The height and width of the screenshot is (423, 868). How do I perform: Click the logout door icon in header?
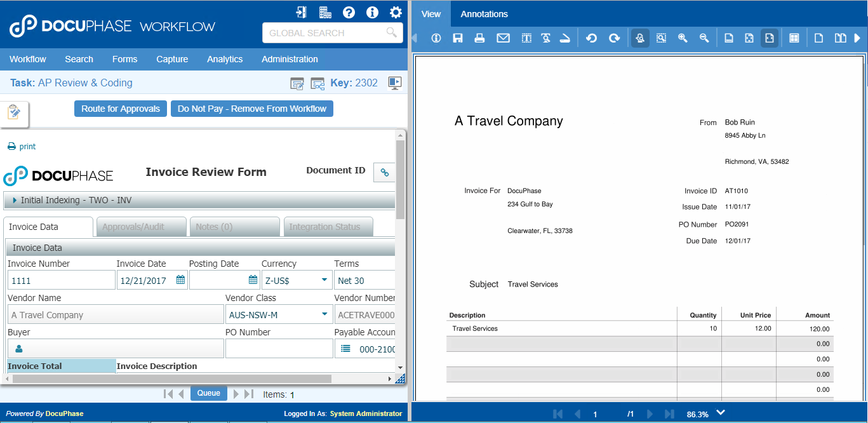[x=302, y=12]
